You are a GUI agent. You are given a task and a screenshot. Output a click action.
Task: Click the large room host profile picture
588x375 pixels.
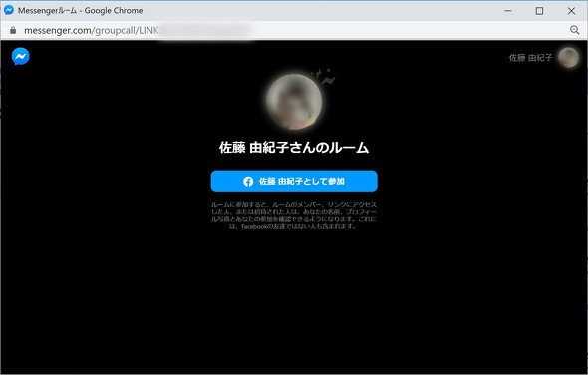[x=294, y=102]
